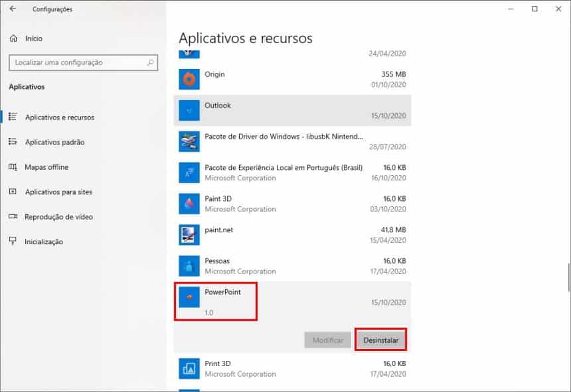The image size is (571, 392).
Task: Click Aplicativos e recursos list icon
Action: [x=13, y=117]
